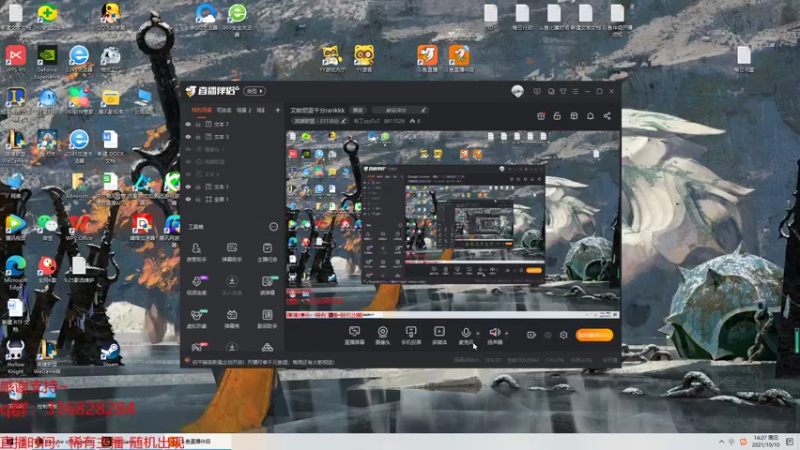
Task: Toggle visibility of the 文本 7 layer
Action: 188,124
